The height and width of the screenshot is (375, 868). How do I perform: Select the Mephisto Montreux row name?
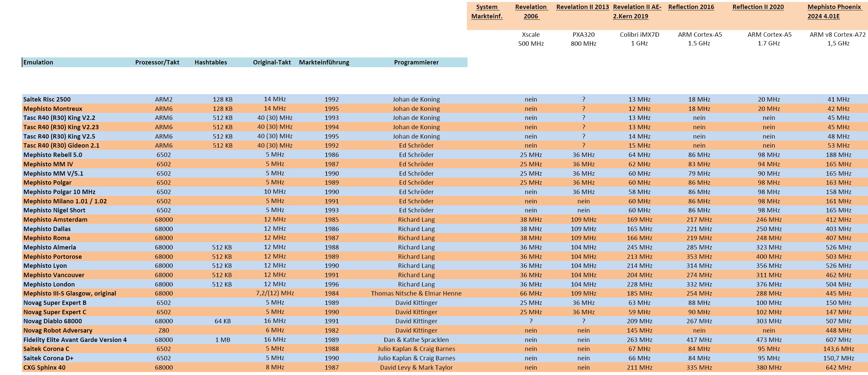(x=52, y=109)
